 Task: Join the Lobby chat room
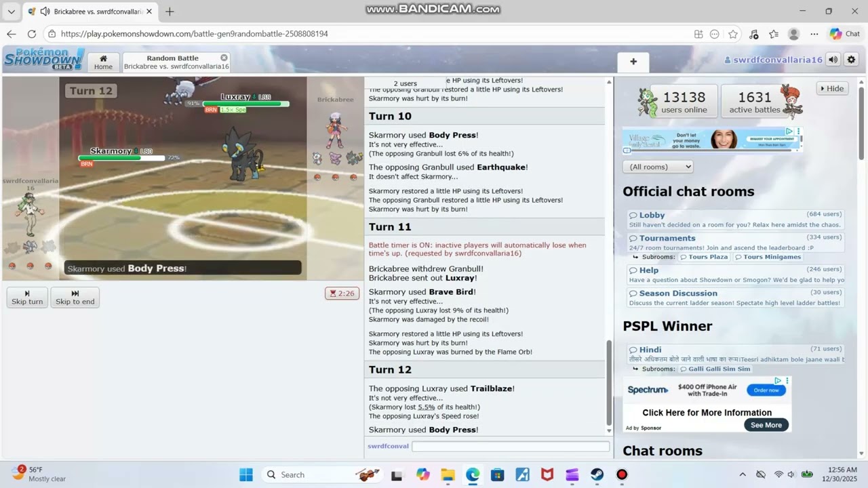[735, 220]
